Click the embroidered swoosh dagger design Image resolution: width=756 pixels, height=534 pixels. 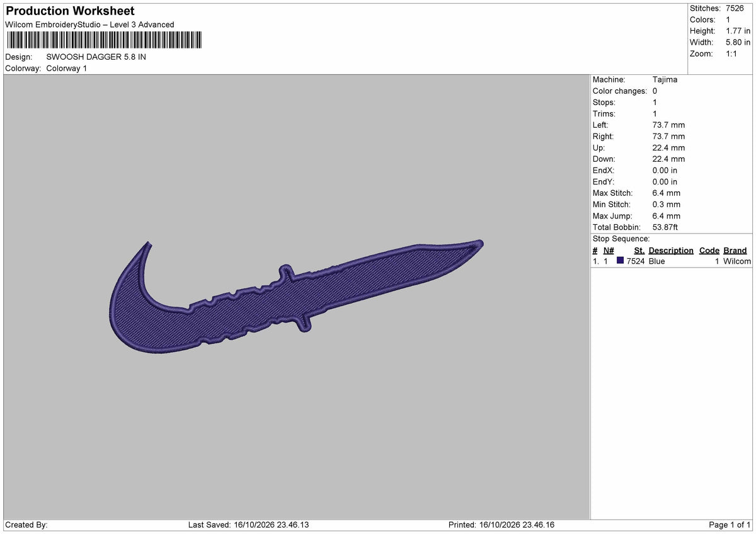point(296,296)
